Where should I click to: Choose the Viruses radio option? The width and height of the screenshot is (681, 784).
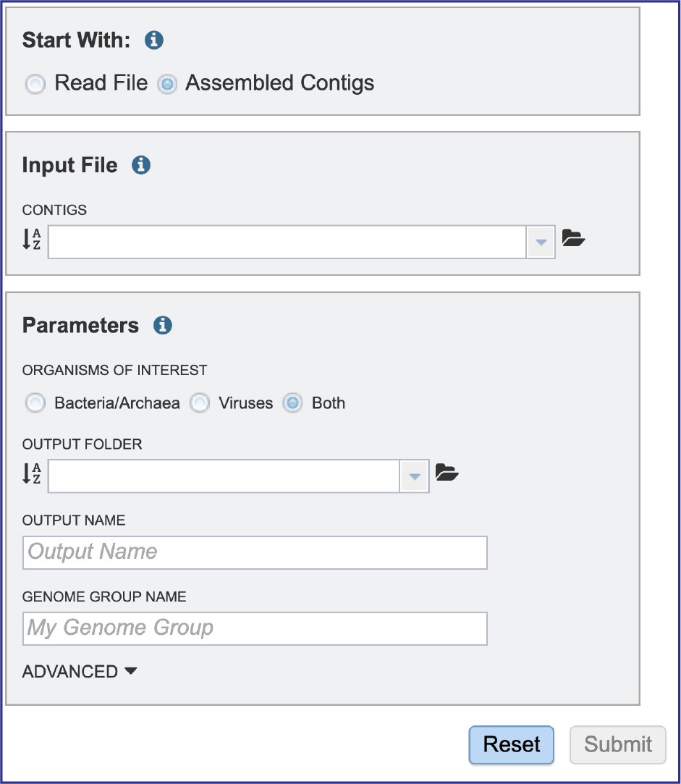(x=200, y=403)
